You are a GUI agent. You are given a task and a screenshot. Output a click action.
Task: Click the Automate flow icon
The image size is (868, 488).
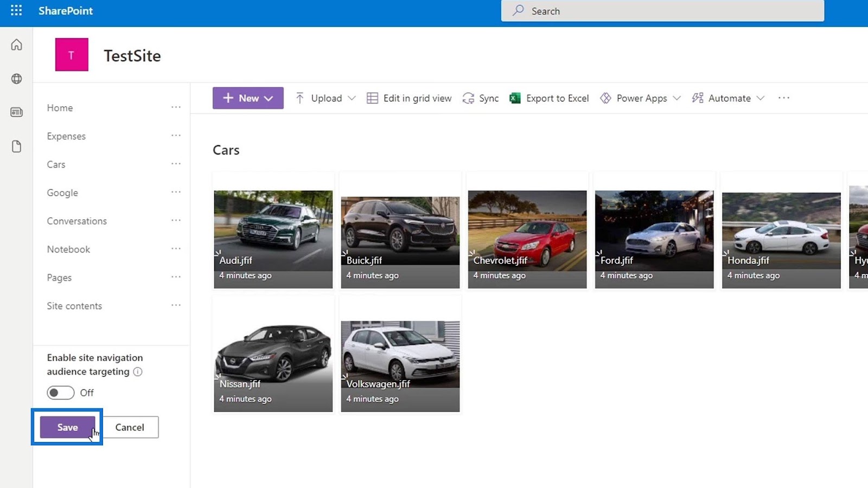[x=697, y=98]
